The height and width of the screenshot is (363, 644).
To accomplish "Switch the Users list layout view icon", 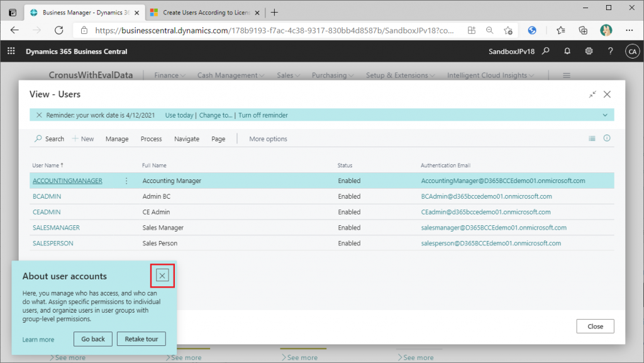I will point(592,138).
